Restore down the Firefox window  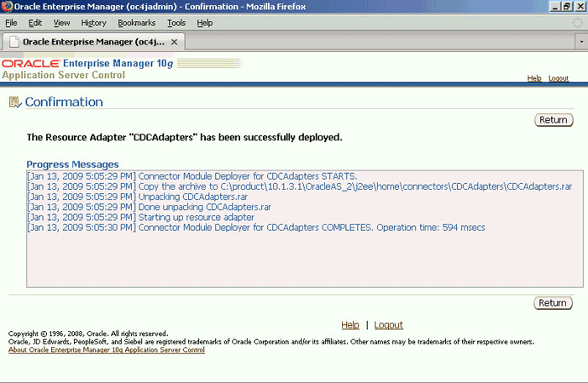567,7
